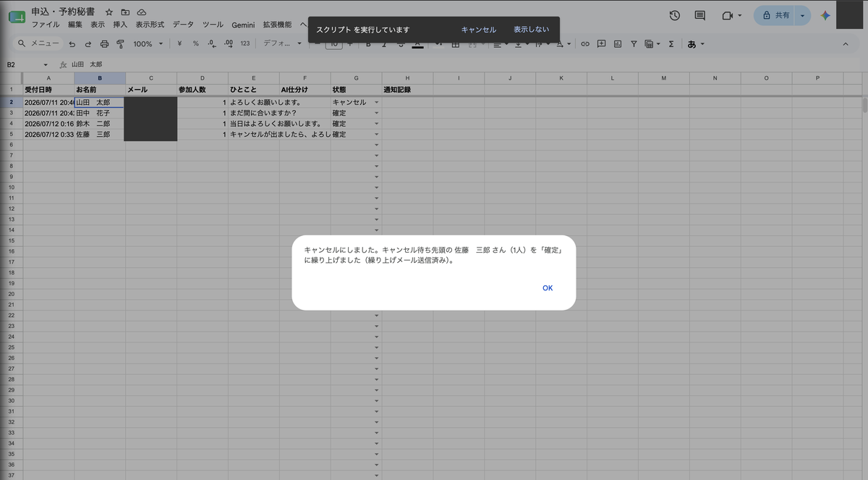The height and width of the screenshot is (480, 868).
Task: Open the table view icon dropdown
Action: click(x=652, y=44)
